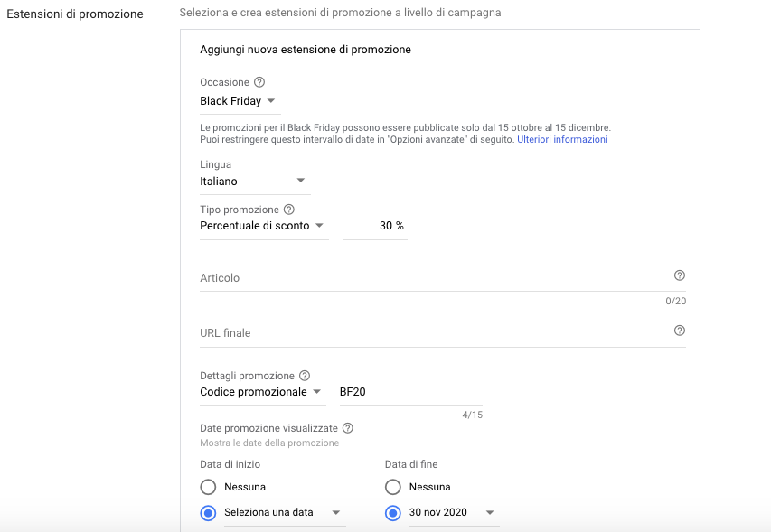Click the help icon in URL finale field

[679, 331]
